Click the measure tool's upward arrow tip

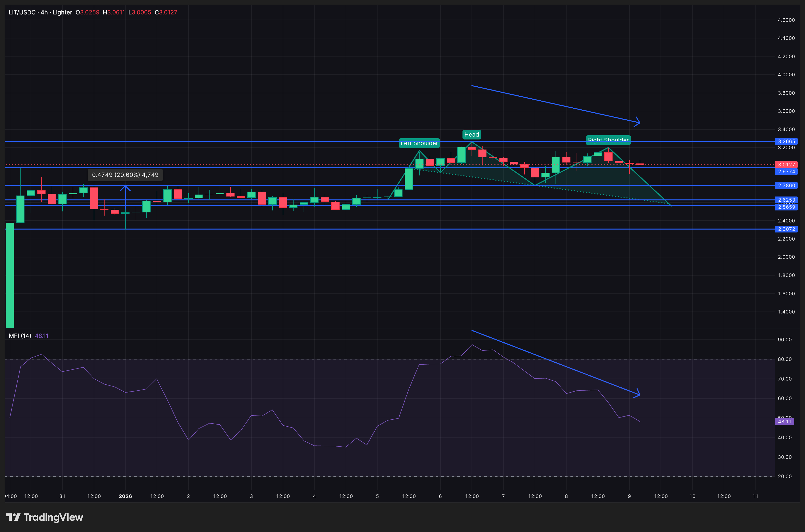click(126, 187)
